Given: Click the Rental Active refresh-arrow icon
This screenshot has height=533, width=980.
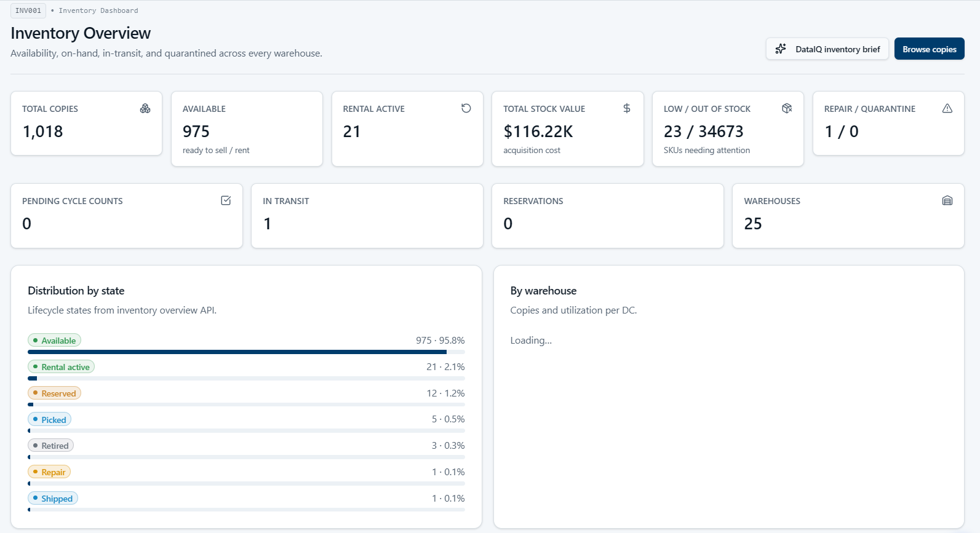Looking at the screenshot, I should point(466,108).
